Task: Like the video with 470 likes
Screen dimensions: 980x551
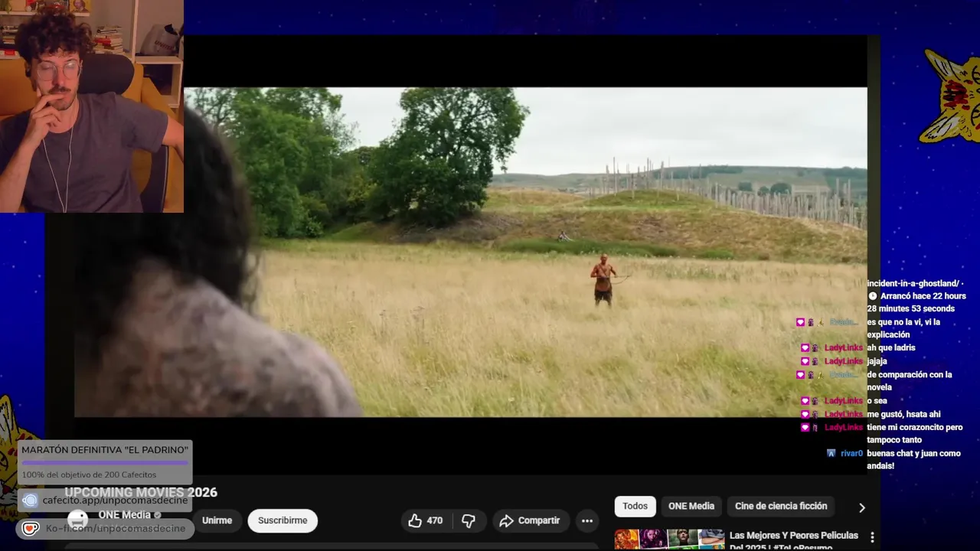Action: 425,520
